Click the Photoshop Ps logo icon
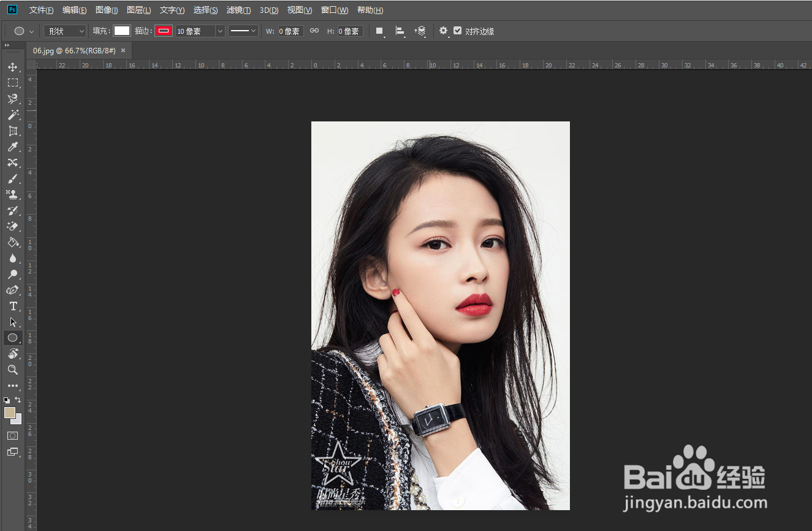 (x=12, y=10)
